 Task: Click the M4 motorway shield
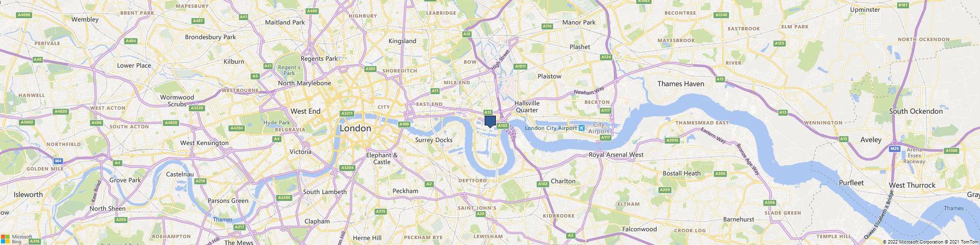(58, 161)
